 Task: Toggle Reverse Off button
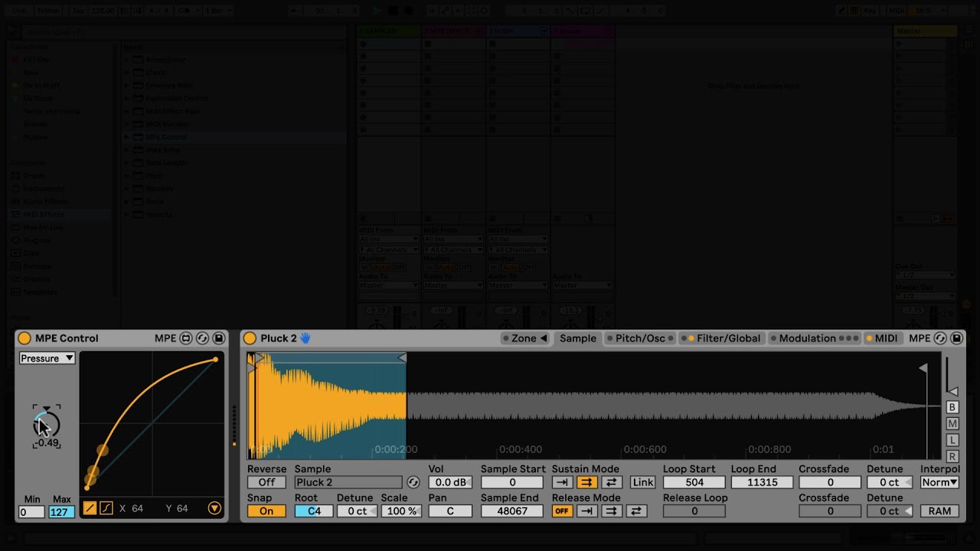pyautogui.click(x=266, y=482)
